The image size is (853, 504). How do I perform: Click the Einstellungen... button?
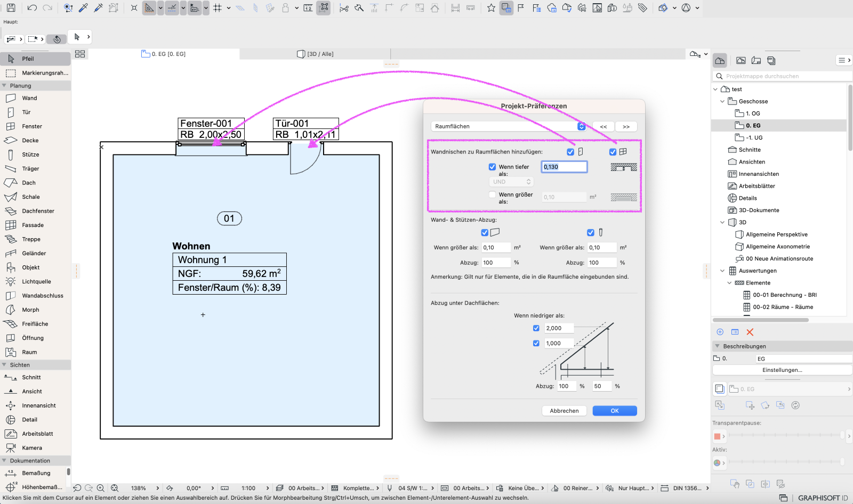(x=782, y=370)
